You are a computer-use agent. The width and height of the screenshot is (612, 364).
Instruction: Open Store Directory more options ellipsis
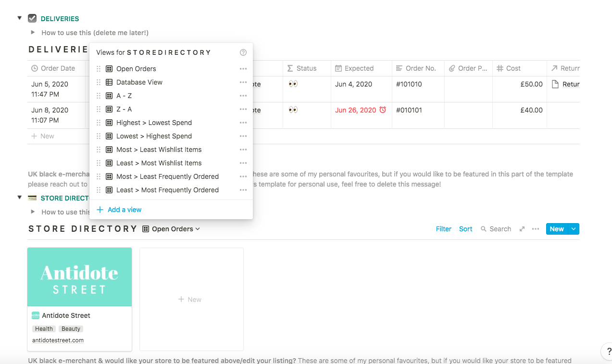536,229
